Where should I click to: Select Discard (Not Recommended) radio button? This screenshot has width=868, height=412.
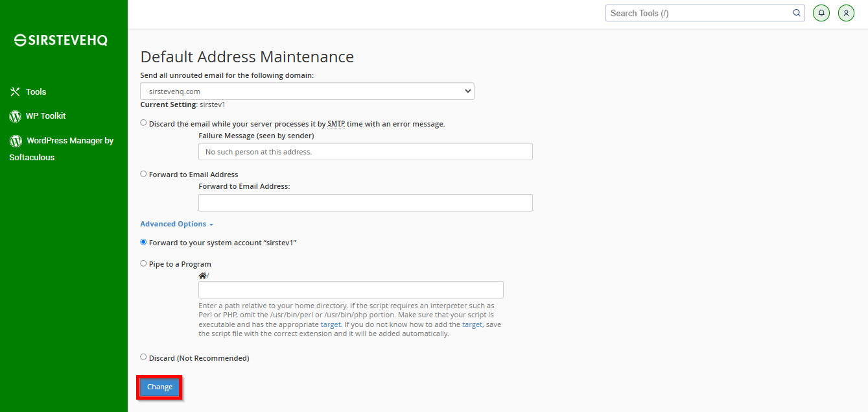pyautogui.click(x=143, y=357)
